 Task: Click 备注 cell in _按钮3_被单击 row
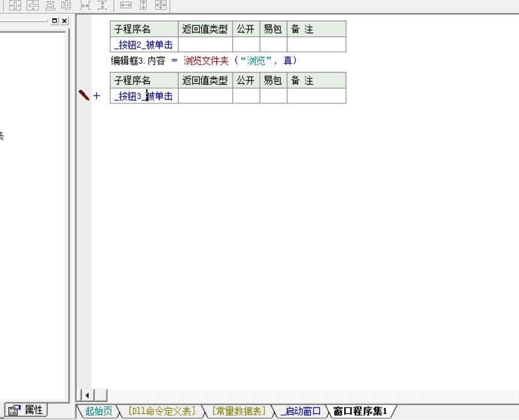tap(317, 96)
